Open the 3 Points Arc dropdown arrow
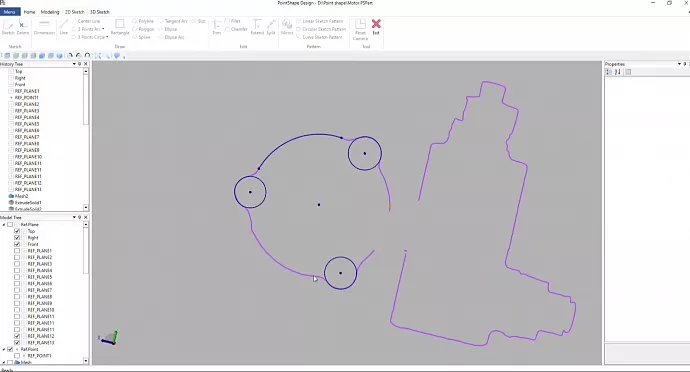Screen dimensions: 690x372 [x=103, y=29]
